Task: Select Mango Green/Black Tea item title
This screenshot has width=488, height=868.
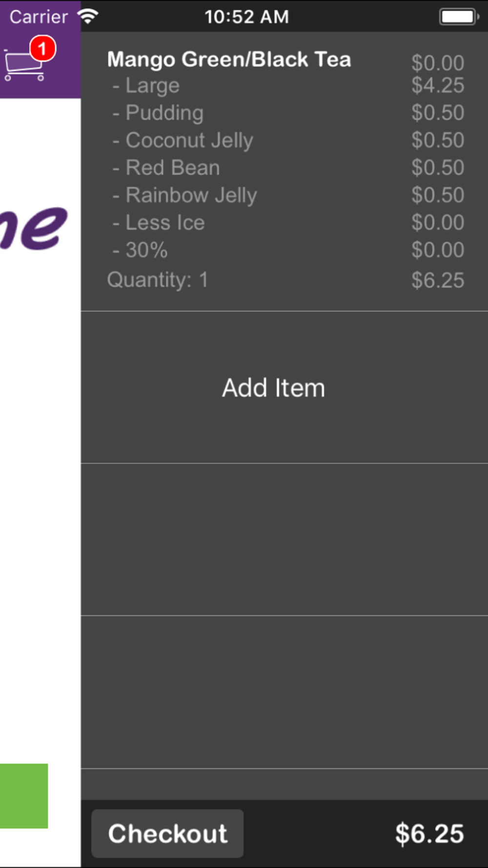Action: [229, 60]
